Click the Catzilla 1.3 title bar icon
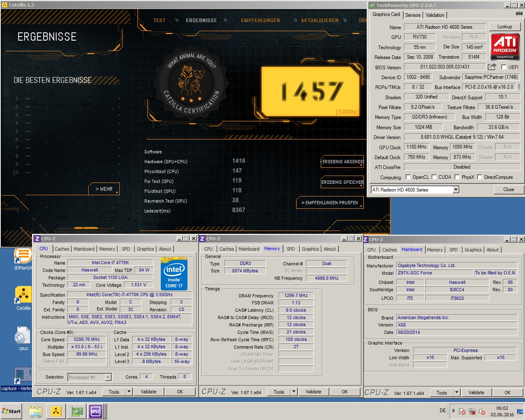Viewport: 525px width, 420px height. point(5,5)
